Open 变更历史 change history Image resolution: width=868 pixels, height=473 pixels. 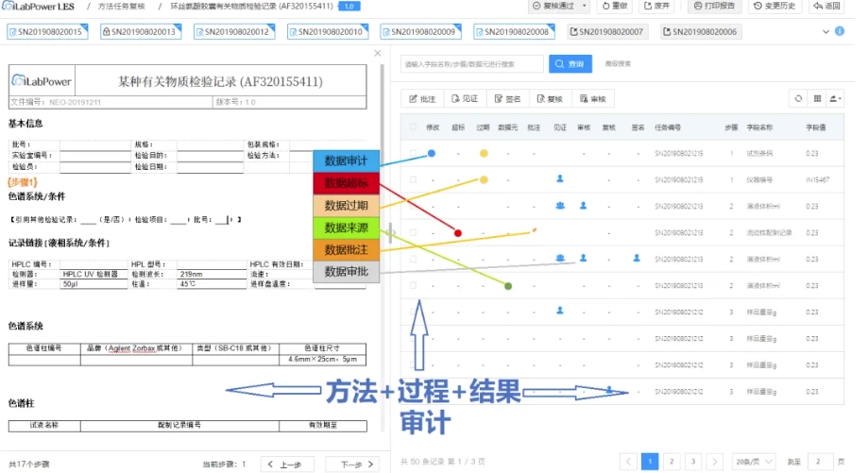[773, 7]
